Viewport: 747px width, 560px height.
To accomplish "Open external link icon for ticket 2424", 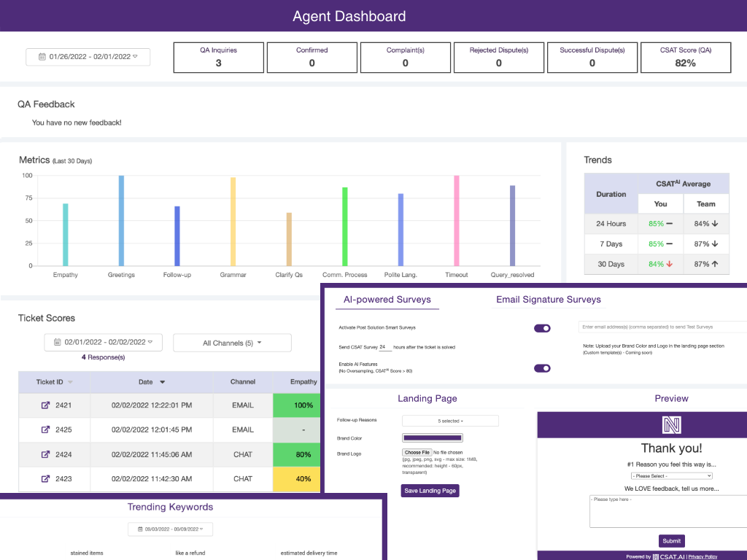I will coord(45,454).
